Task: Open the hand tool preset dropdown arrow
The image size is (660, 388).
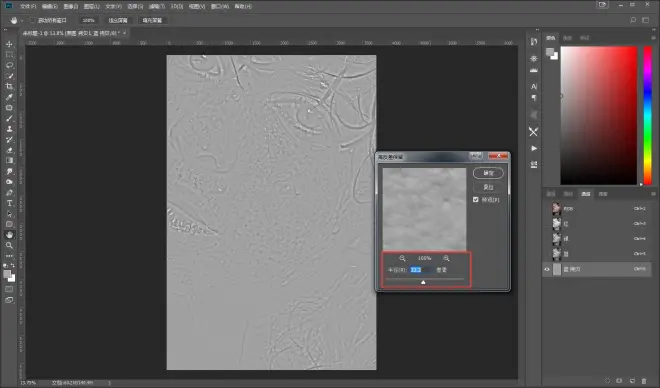Action: [x=22, y=20]
